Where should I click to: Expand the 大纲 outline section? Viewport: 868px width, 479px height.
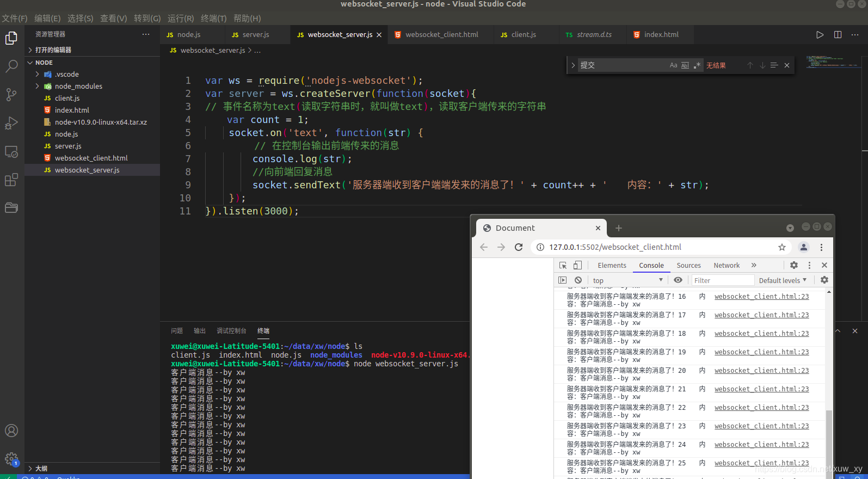click(93, 468)
